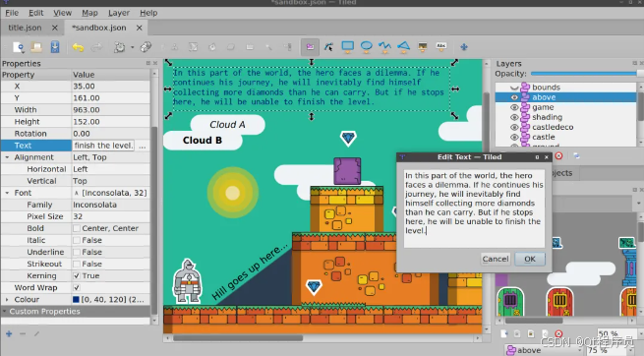Select the Insert Polygon triangle tool

[x=404, y=47]
